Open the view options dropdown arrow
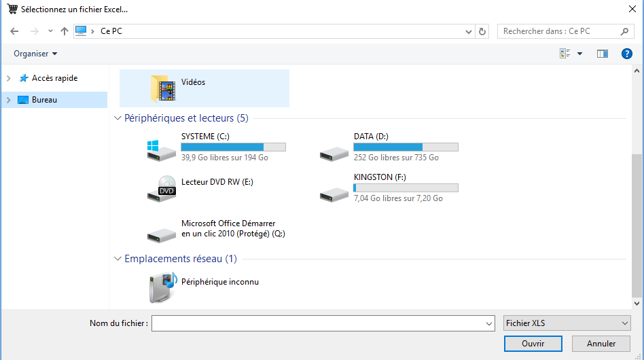The image size is (644, 360). click(579, 54)
